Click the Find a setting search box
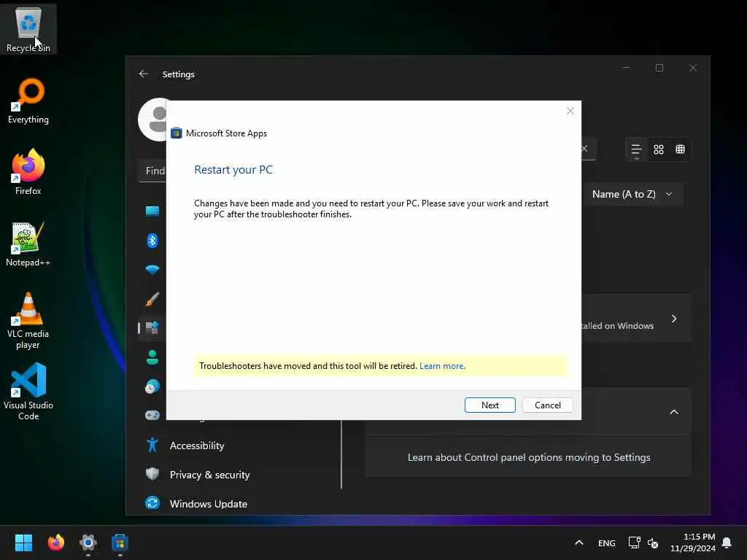The width and height of the screenshot is (747, 560). click(152, 171)
